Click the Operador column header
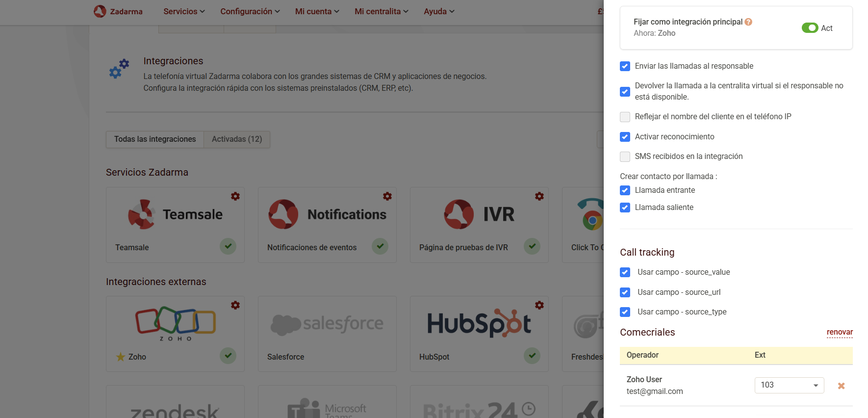Screen dimensions: 868x418 tap(642, 355)
